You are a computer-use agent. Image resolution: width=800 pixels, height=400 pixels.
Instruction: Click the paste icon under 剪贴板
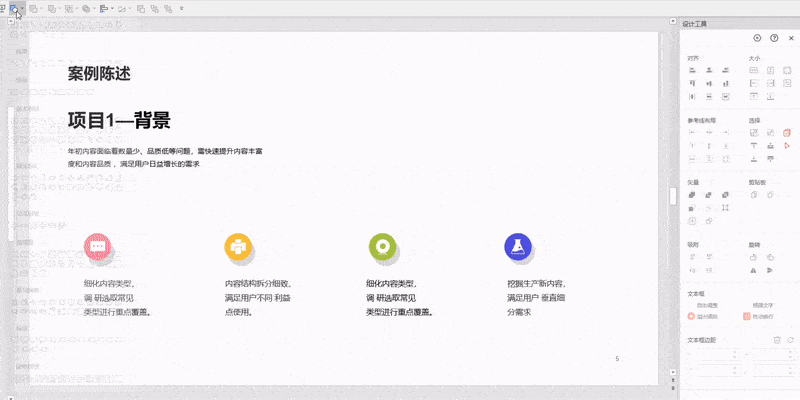click(x=770, y=194)
